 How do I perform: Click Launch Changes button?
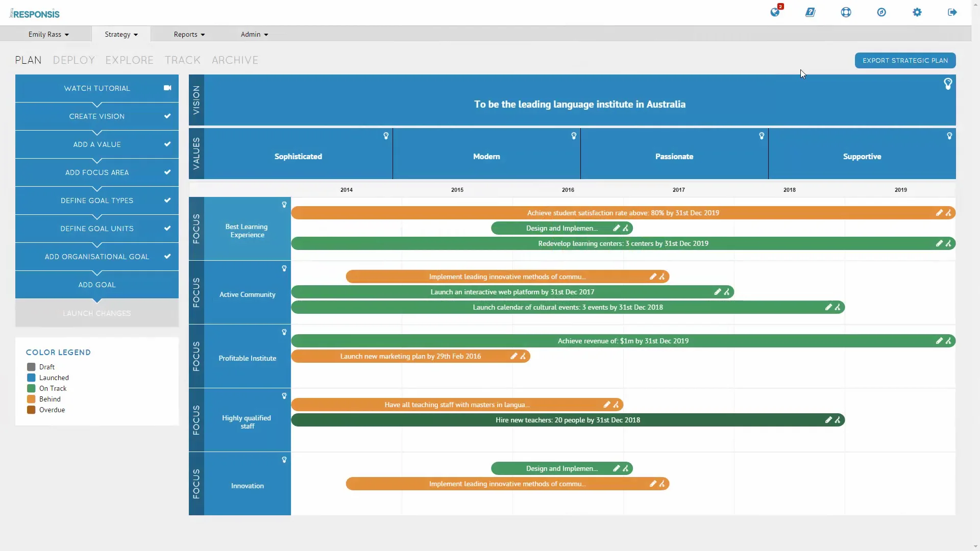point(97,313)
